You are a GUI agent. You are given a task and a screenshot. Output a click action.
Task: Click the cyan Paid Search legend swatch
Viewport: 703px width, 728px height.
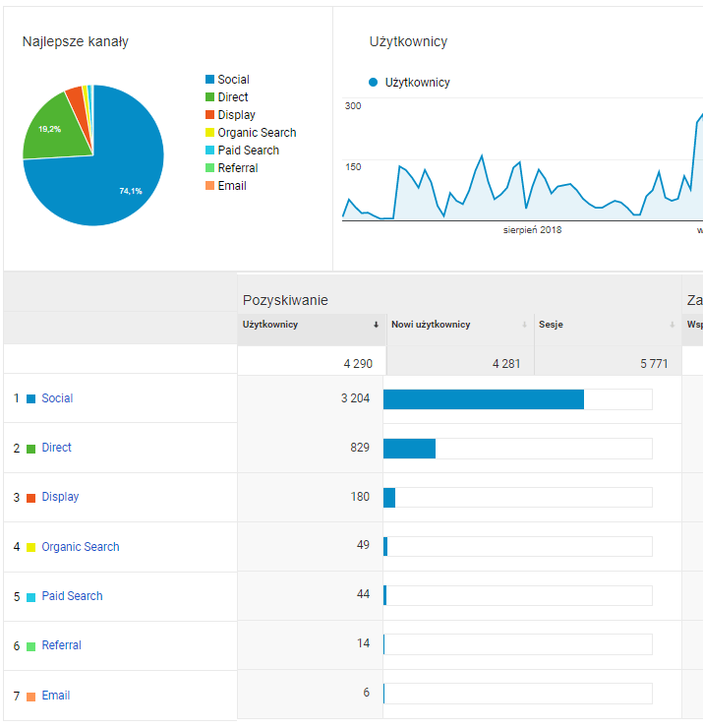point(209,151)
